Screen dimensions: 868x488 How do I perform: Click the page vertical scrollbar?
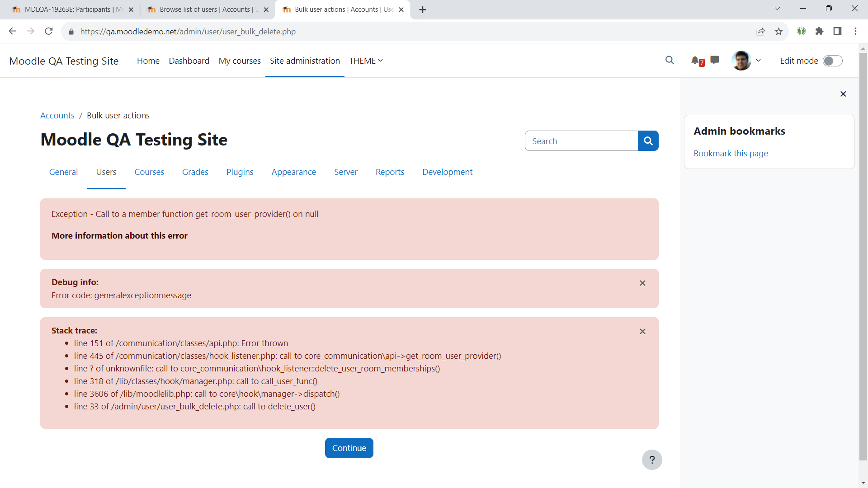(x=863, y=257)
